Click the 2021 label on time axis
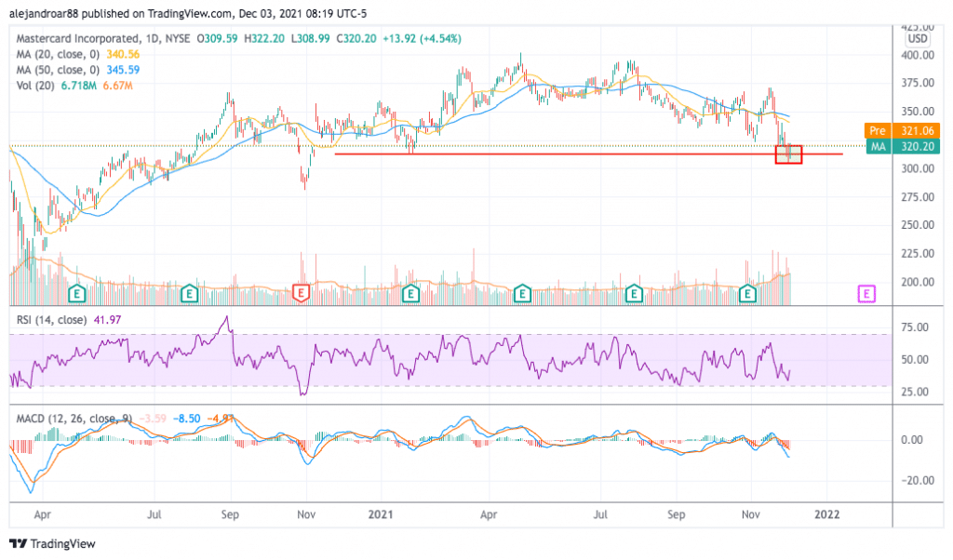Viewport: 953px width, 560px height. click(381, 514)
